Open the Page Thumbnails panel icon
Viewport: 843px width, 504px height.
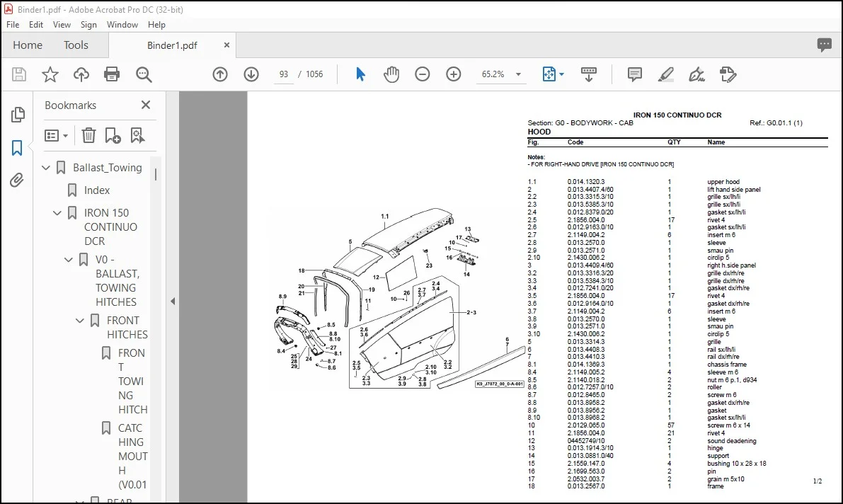pyautogui.click(x=17, y=115)
